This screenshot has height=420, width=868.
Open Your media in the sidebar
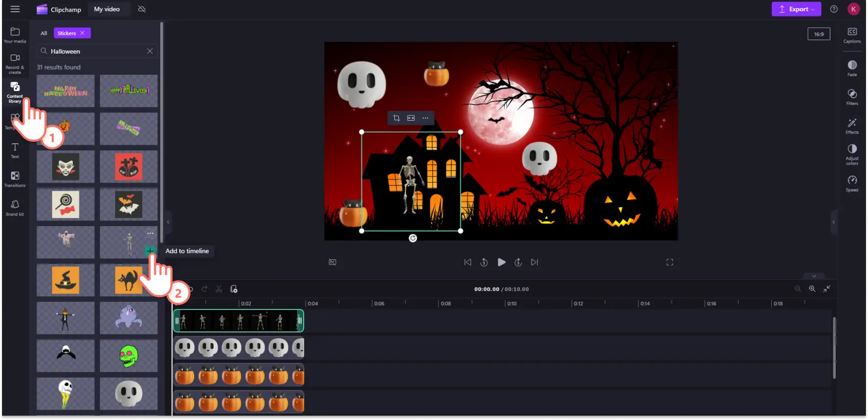coord(15,35)
